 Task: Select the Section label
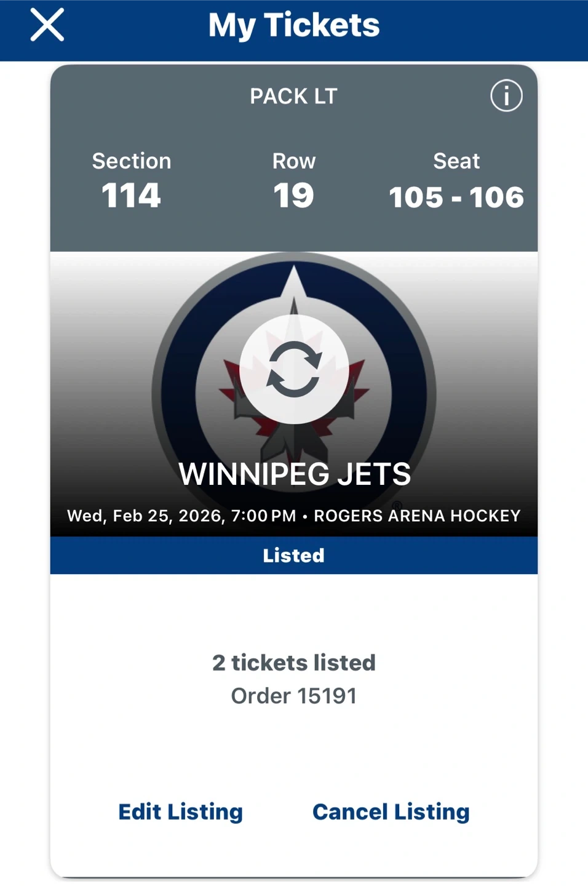pos(132,161)
